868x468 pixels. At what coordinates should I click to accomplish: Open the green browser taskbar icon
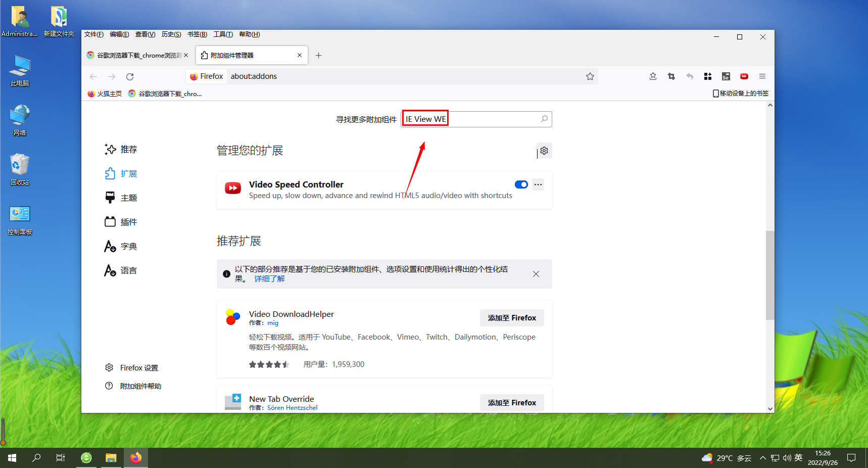pyautogui.click(x=86, y=458)
